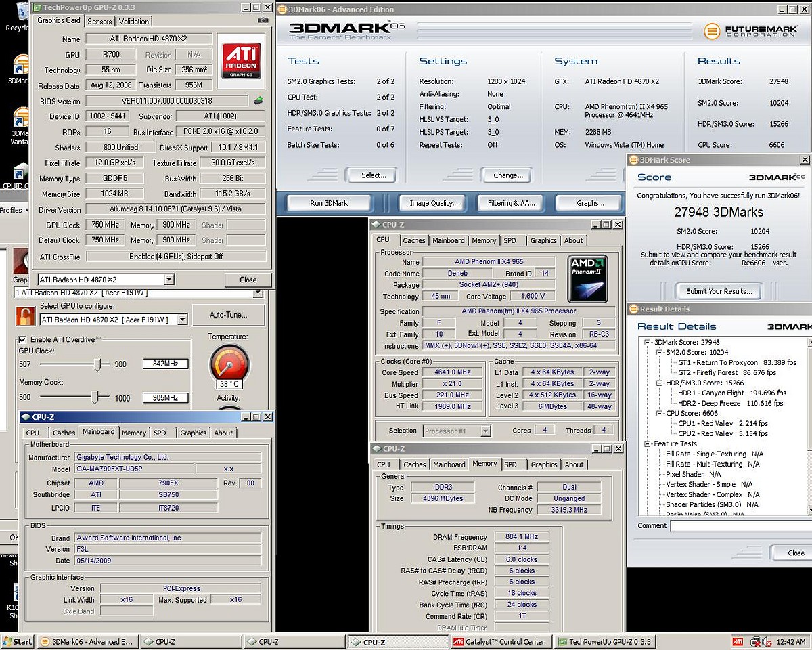Switch to the Sensors tab in GPU-Z
812x650 pixels.
click(100, 21)
